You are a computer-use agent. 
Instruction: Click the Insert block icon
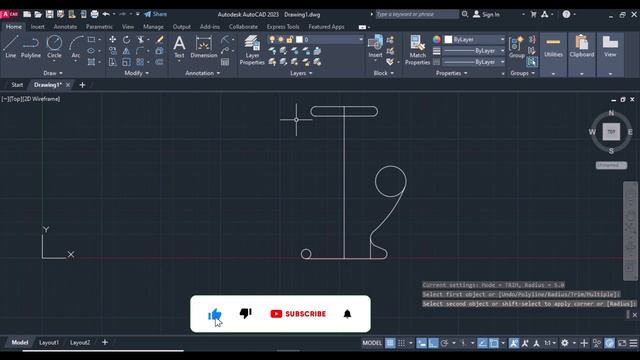(x=375, y=46)
